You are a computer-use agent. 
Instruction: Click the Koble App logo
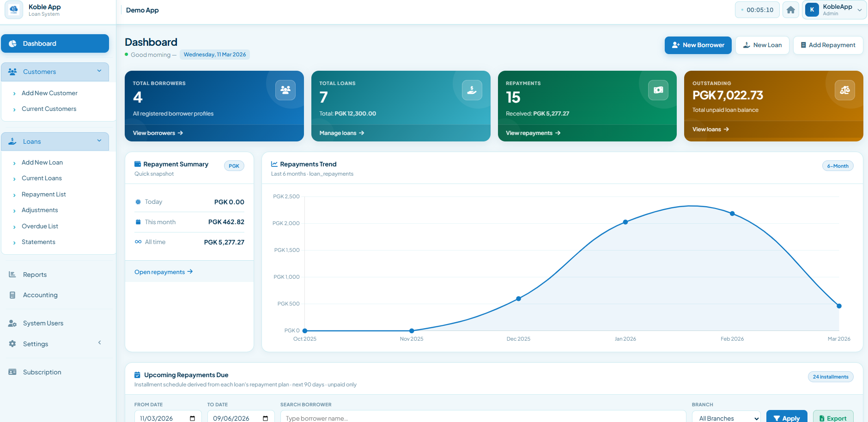point(14,10)
